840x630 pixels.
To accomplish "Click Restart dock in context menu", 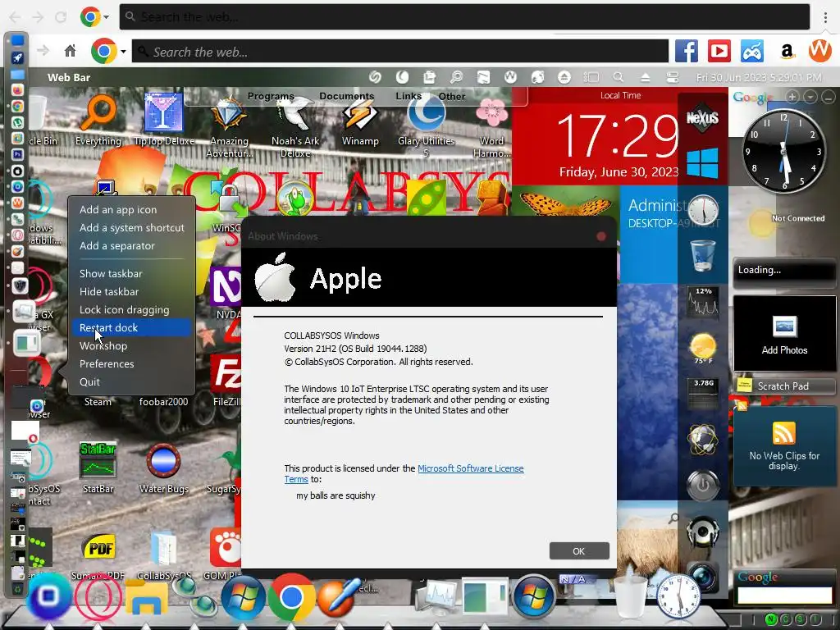I will click(x=132, y=327).
